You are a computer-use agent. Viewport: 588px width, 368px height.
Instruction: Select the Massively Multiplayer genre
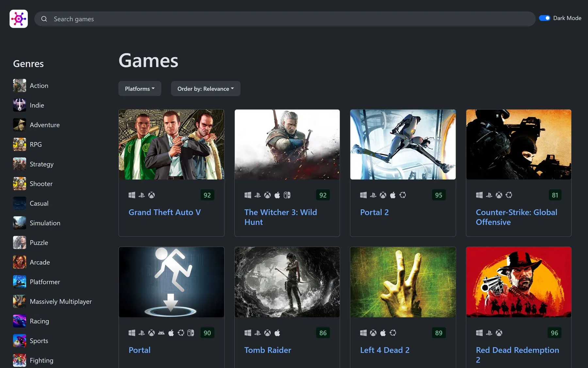61,301
